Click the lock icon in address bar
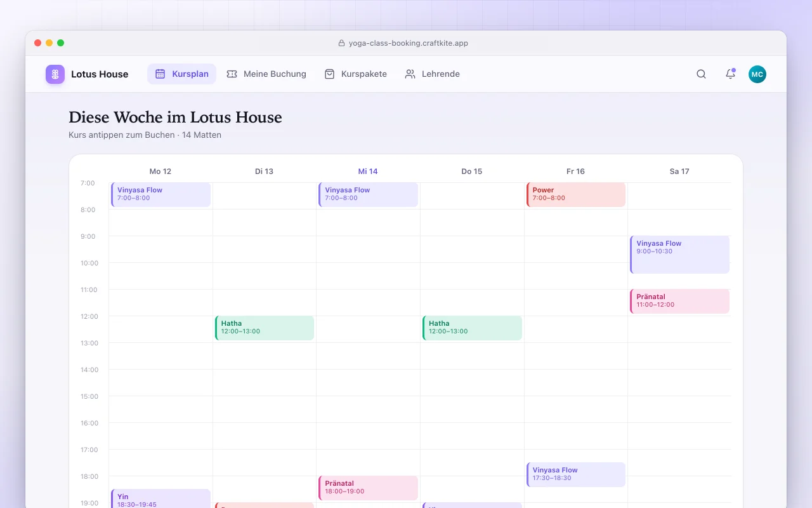812x508 pixels. pyautogui.click(x=342, y=43)
